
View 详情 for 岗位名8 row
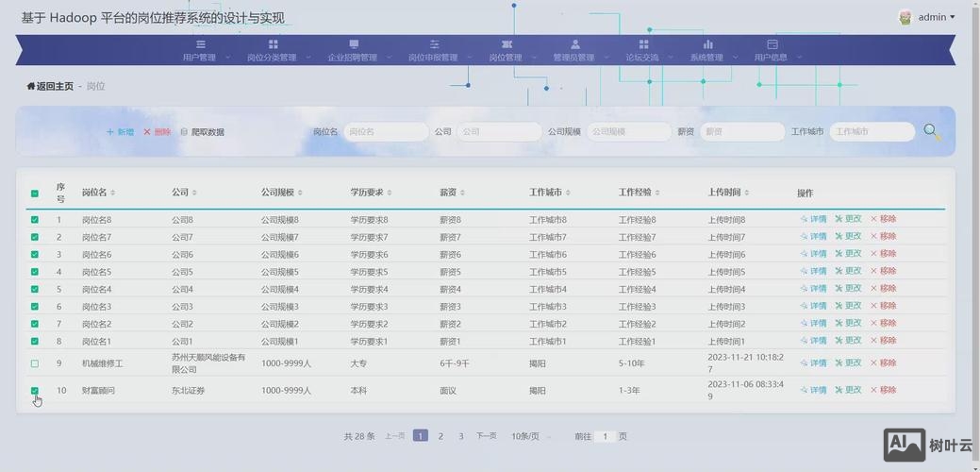813,219
